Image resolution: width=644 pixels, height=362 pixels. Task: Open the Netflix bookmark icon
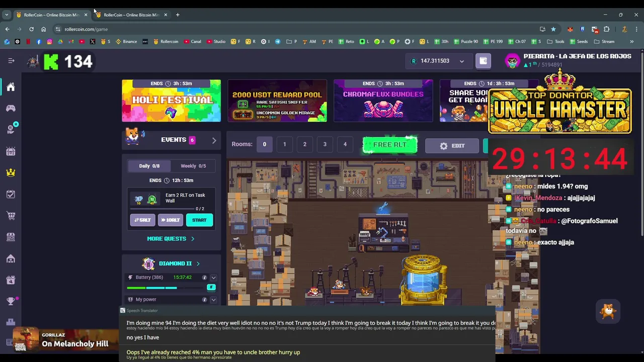[28, 42]
